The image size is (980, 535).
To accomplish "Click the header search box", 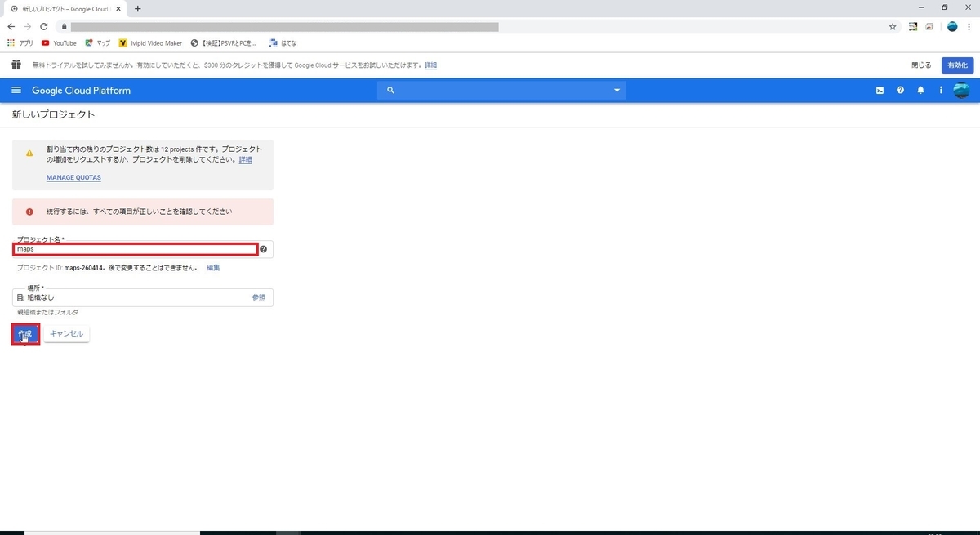I will [x=501, y=91].
